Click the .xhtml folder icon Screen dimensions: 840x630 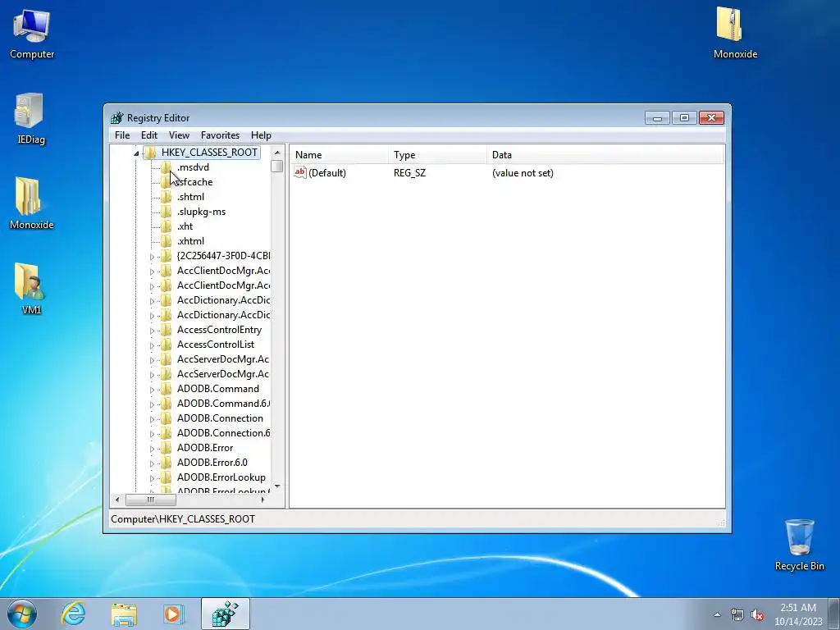click(167, 241)
